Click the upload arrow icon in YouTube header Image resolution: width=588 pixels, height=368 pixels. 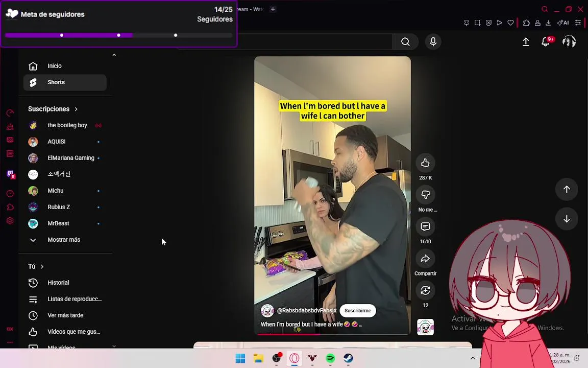pyautogui.click(x=526, y=42)
